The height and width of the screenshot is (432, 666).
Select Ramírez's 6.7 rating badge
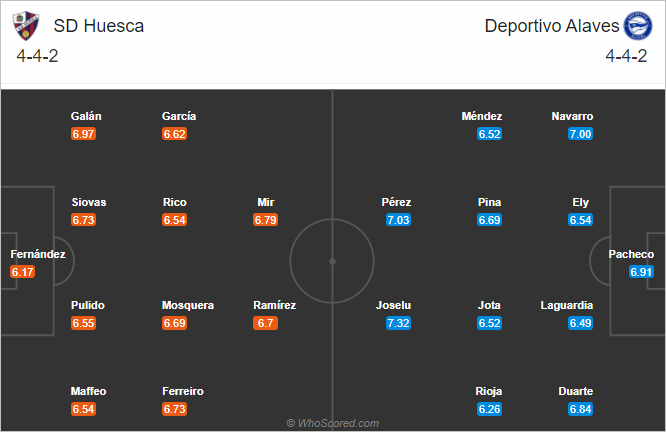(x=265, y=323)
